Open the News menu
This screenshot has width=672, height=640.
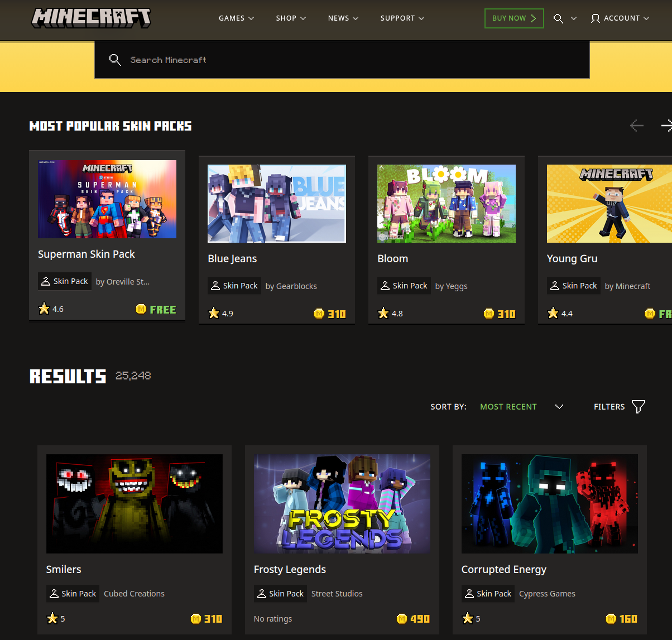343,18
